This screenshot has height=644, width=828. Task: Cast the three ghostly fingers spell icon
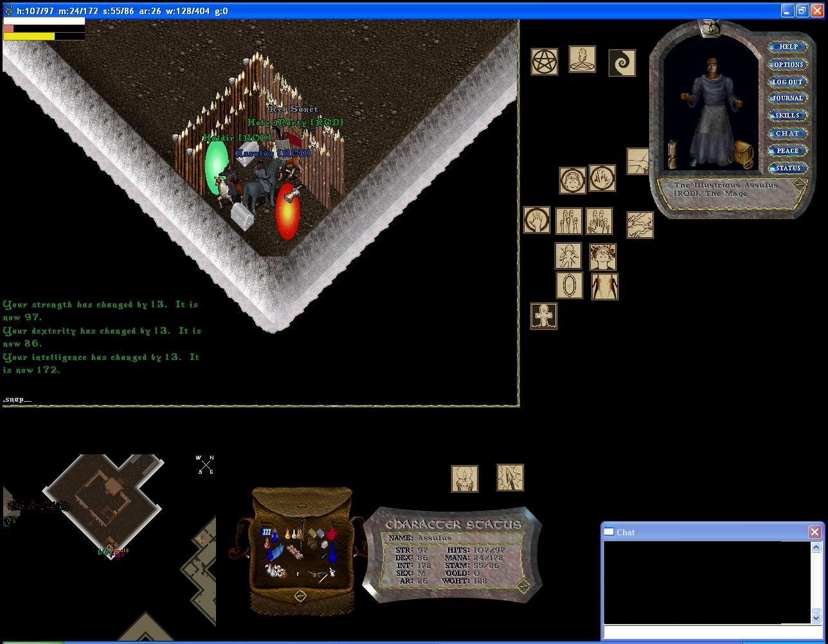pyautogui.click(x=569, y=221)
